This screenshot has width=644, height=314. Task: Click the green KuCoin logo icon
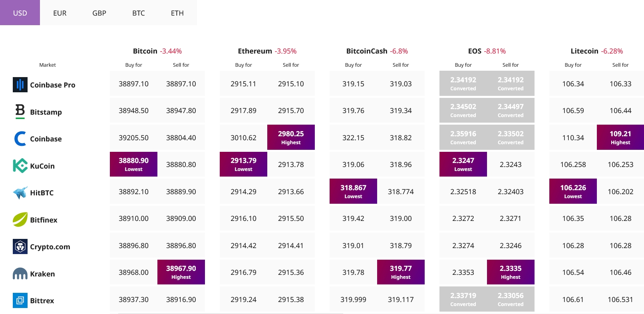click(x=20, y=166)
